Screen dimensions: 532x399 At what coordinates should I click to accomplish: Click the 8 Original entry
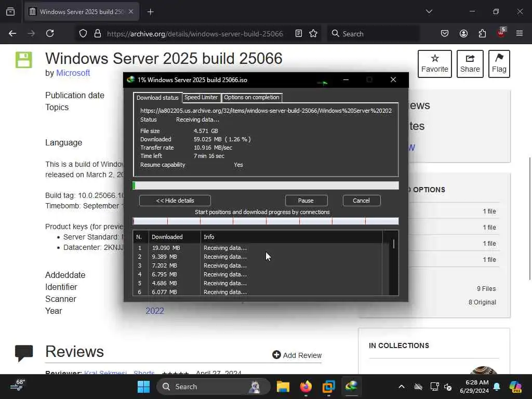(x=482, y=302)
